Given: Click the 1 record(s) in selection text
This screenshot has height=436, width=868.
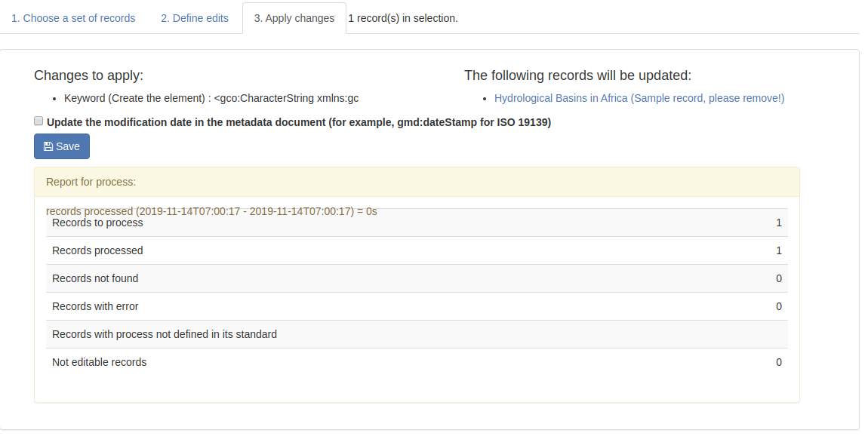Looking at the screenshot, I should [403, 18].
